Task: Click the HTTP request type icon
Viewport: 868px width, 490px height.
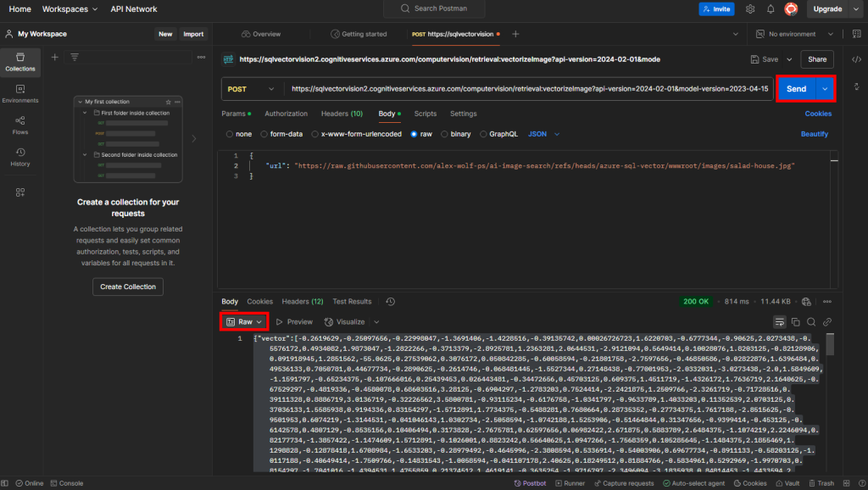Action: point(228,59)
